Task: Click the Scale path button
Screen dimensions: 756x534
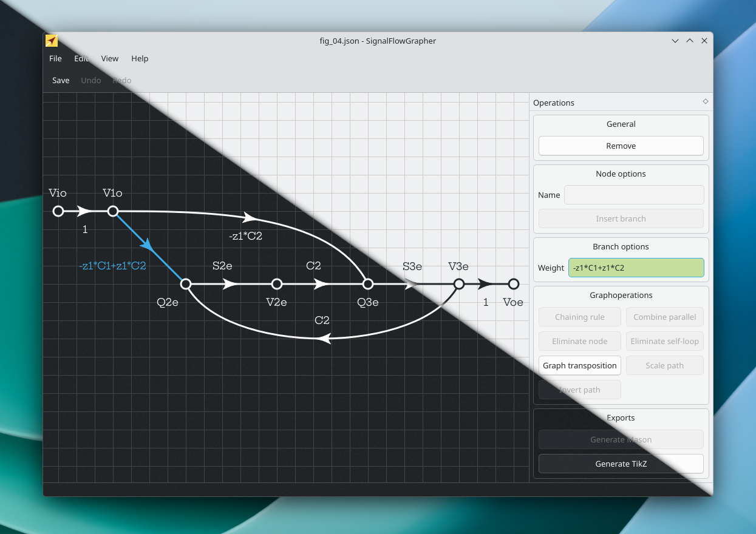Action: [664, 365]
